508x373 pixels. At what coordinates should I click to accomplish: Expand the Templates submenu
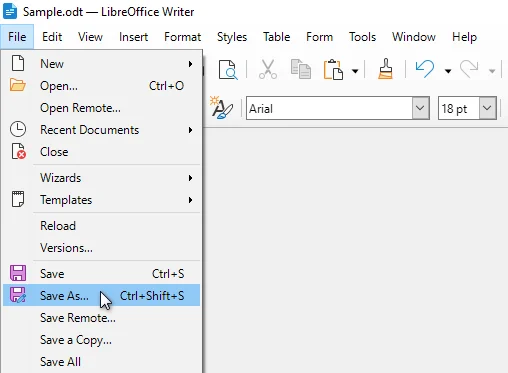tap(101, 200)
